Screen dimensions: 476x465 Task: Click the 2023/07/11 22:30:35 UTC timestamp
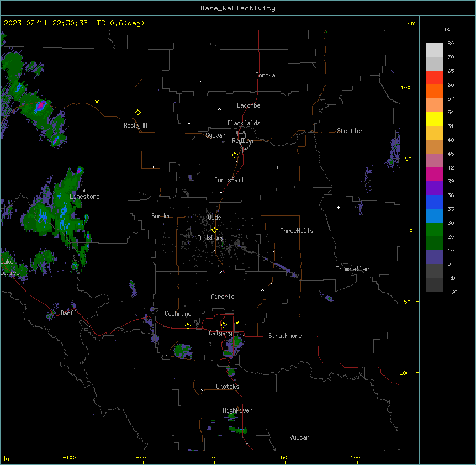(x=55, y=23)
